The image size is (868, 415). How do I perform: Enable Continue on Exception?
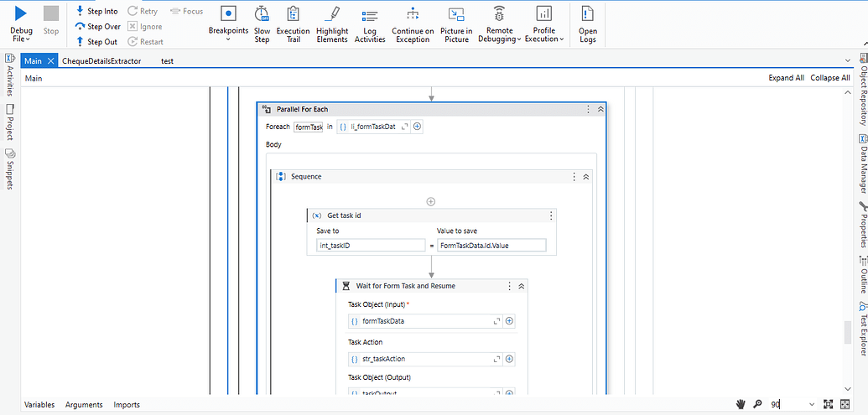pyautogui.click(x=413, y=23)
